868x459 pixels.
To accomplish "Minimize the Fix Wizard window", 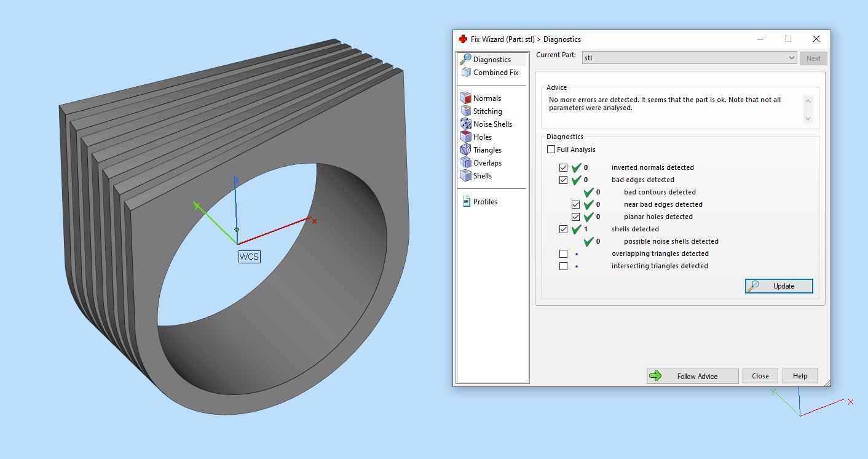I will click(760, 39).
